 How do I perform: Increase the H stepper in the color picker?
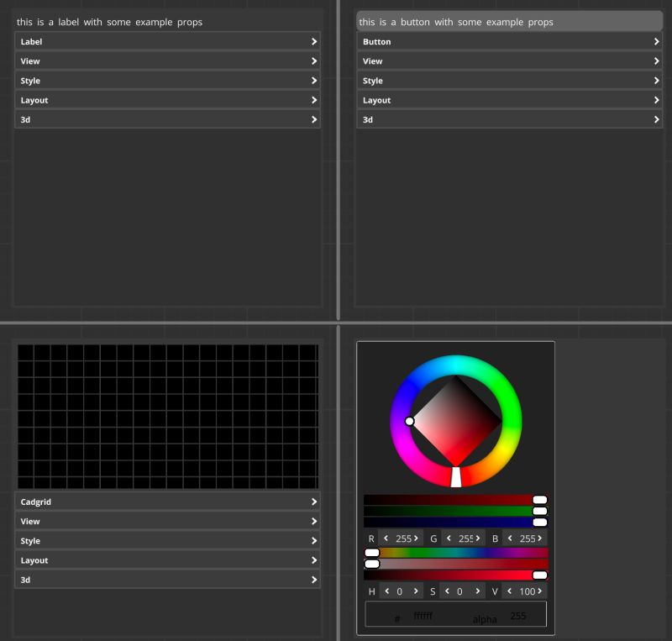416,591
